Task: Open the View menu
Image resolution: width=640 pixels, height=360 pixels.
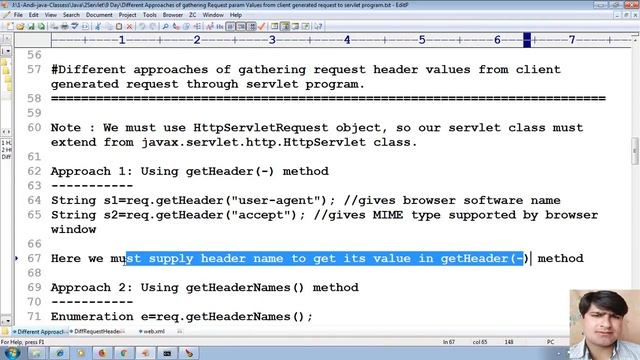Action: 51,15
